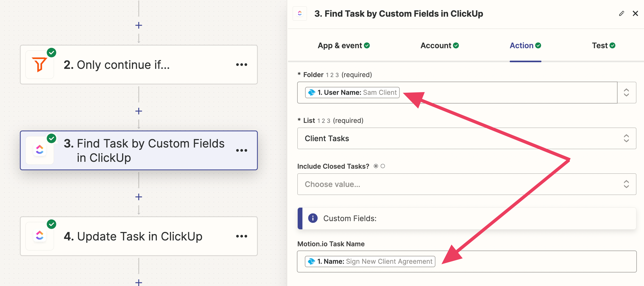This screenshot has height=286, width=644.
Task: Click the ClickUp icon on step 4
Action: (x=40, y=236)
